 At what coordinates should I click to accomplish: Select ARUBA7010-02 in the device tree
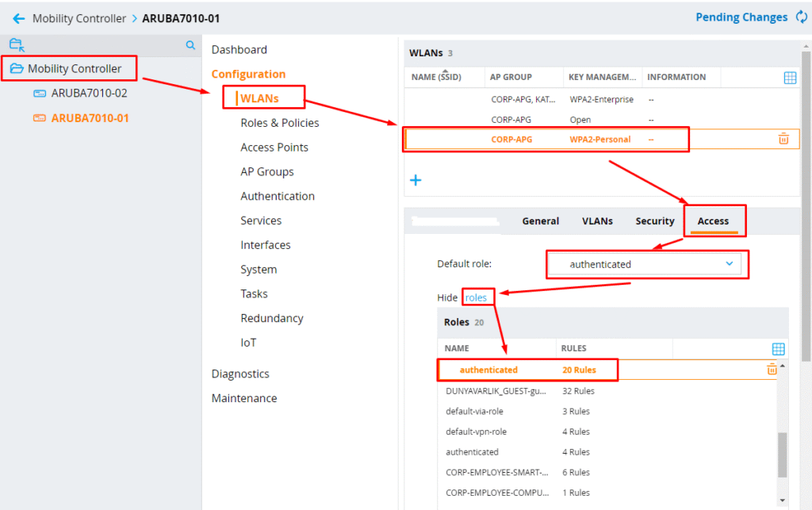[89, 93]
